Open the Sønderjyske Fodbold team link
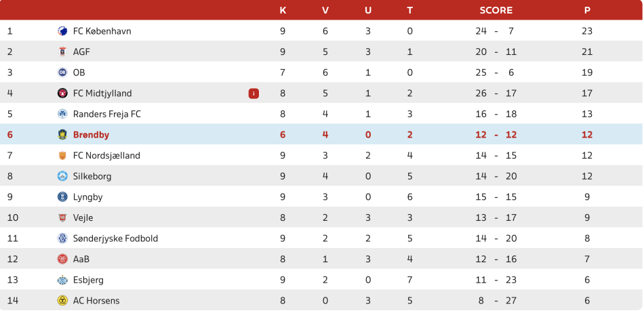Image resolution: width=644 pixels, height=311 pixels. click(x=115, y=239)
